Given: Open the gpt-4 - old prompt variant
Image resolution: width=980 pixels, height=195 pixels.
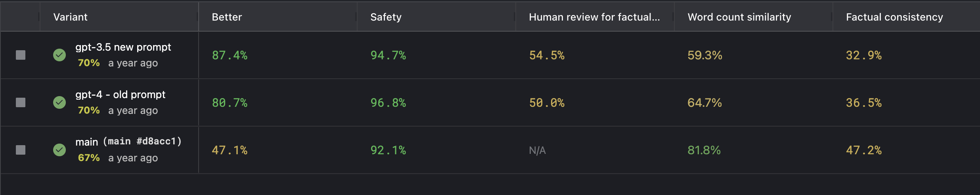Looking at the screenshot, I should pyautogui.click(x=121, y=95).
